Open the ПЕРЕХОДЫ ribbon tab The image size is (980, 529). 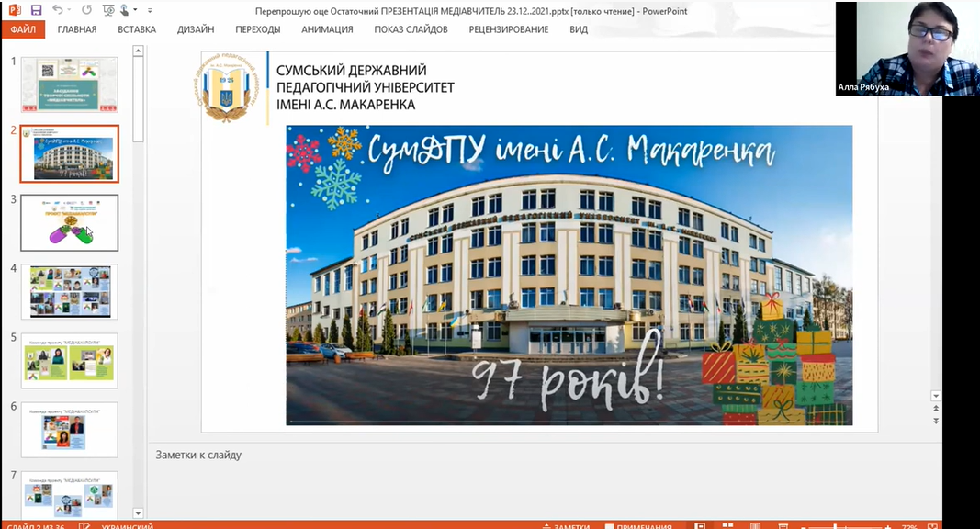(257, 29)
